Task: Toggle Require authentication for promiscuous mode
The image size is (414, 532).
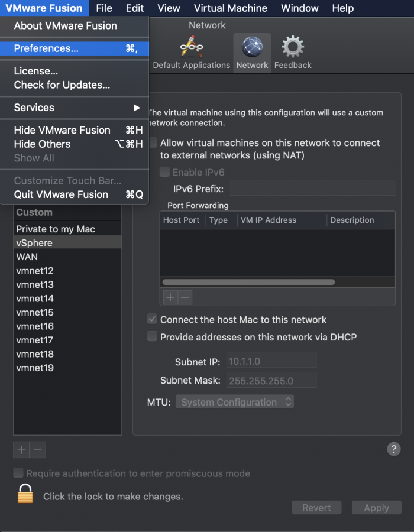Action: tap(18, 473)
